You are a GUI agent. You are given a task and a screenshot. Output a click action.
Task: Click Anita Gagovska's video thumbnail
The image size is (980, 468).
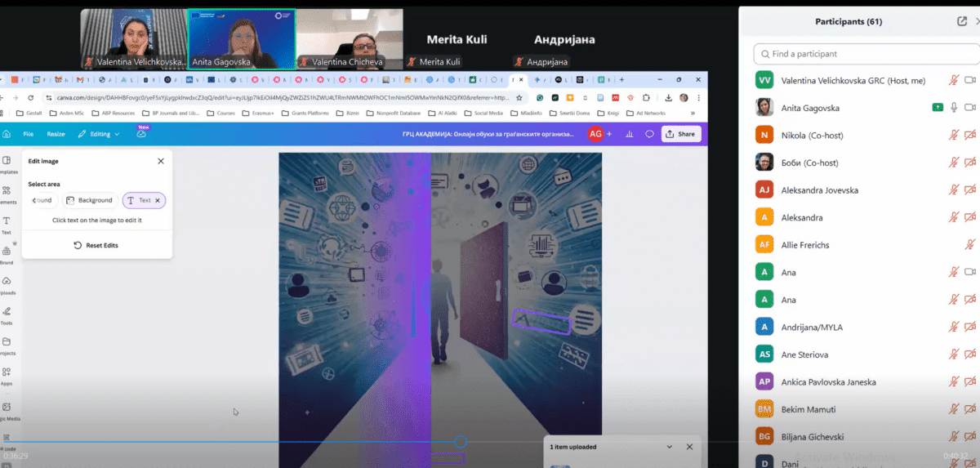click(x=242, y=38)
